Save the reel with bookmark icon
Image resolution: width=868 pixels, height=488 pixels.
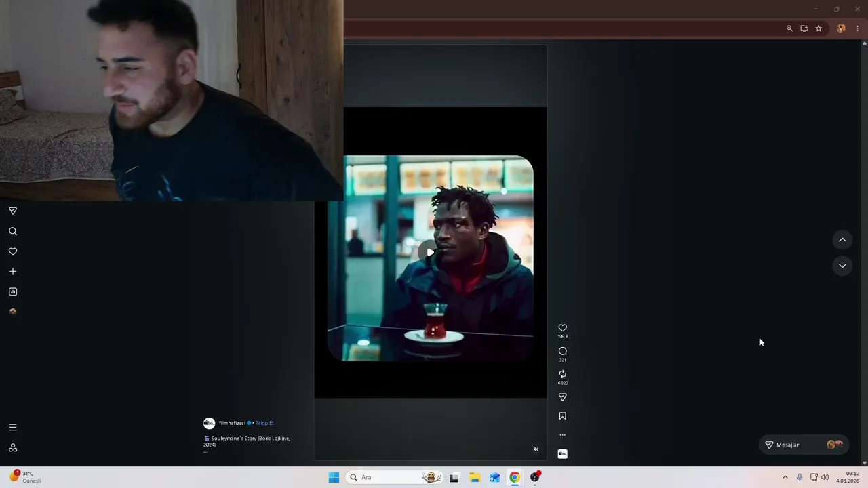562,416
